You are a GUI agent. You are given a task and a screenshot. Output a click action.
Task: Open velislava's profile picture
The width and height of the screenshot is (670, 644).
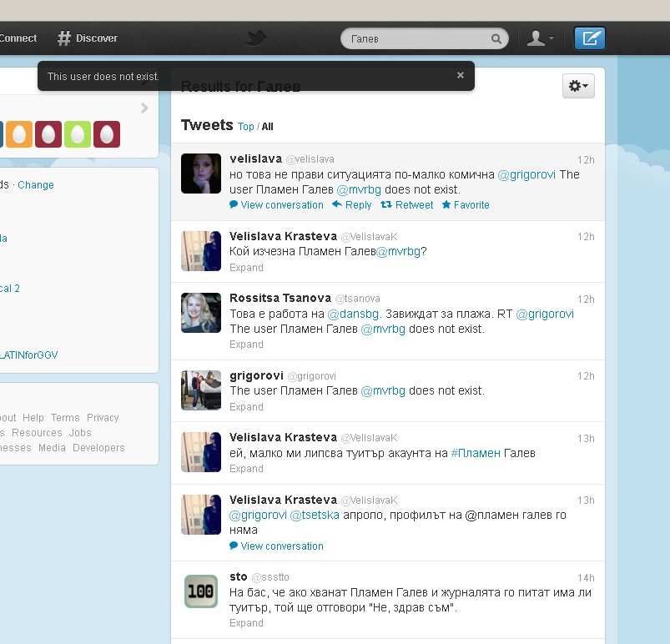click(x=201, y=174)
